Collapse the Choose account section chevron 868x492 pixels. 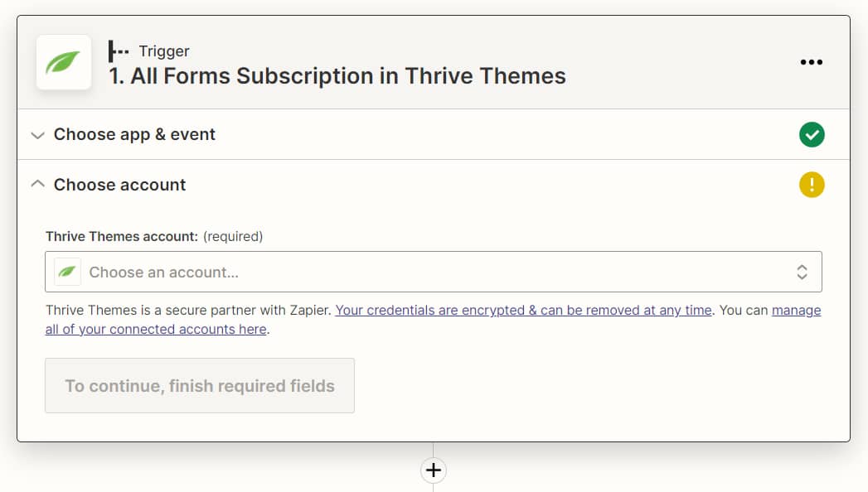click(37, 185)
